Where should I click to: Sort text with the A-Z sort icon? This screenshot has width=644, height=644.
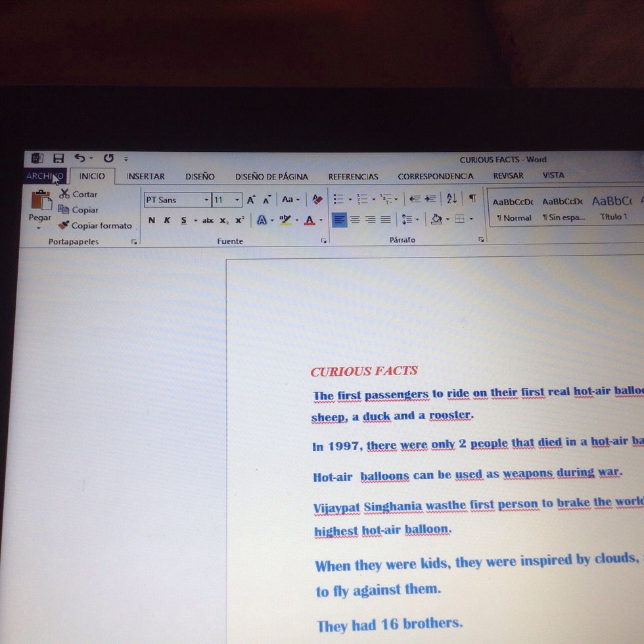pyautogui.click(x=451, y=198)
